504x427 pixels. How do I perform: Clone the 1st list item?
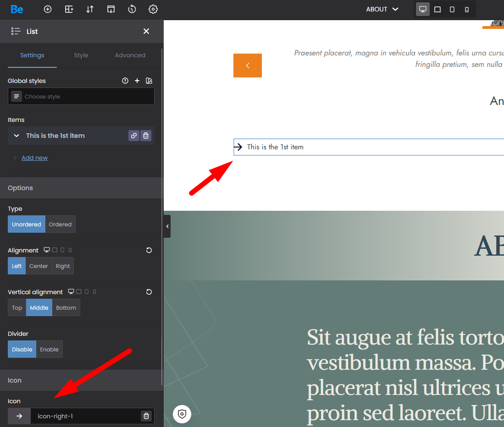point(134,136)
